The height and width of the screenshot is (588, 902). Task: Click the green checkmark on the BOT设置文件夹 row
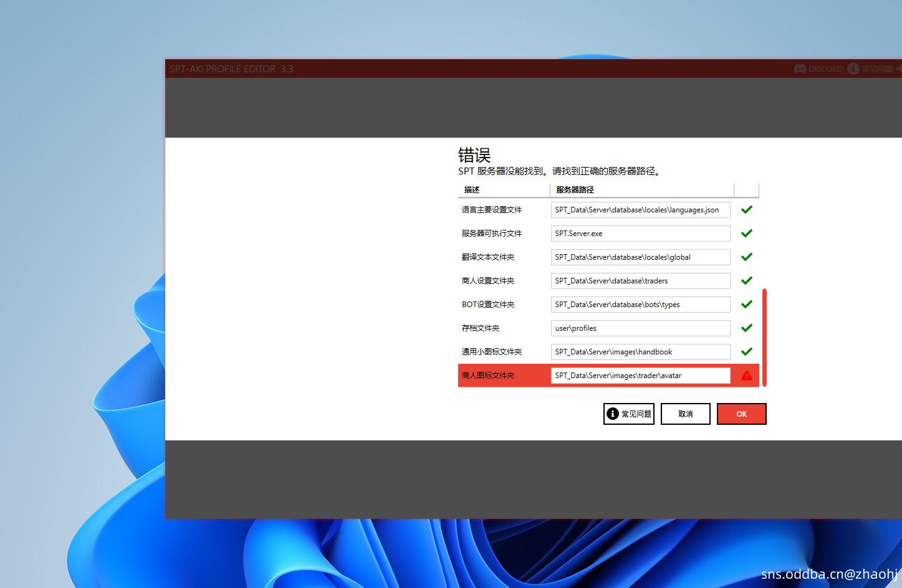point(747,305)
